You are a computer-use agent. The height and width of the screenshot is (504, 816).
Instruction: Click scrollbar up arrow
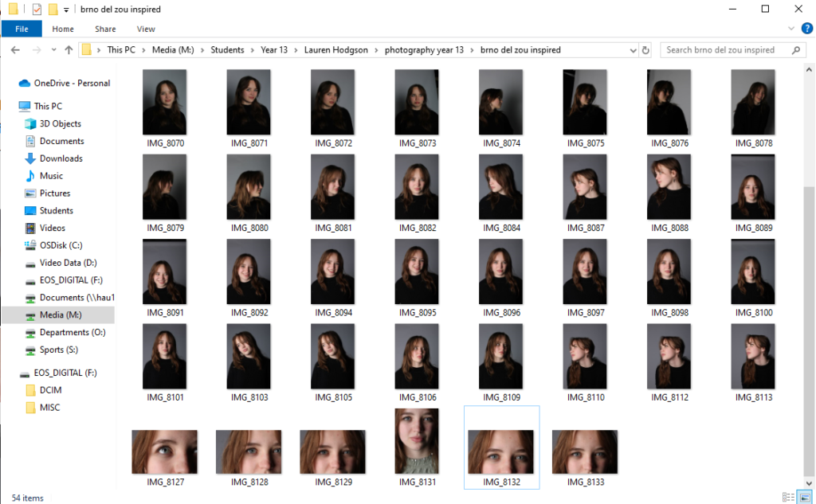click(809, 70)
